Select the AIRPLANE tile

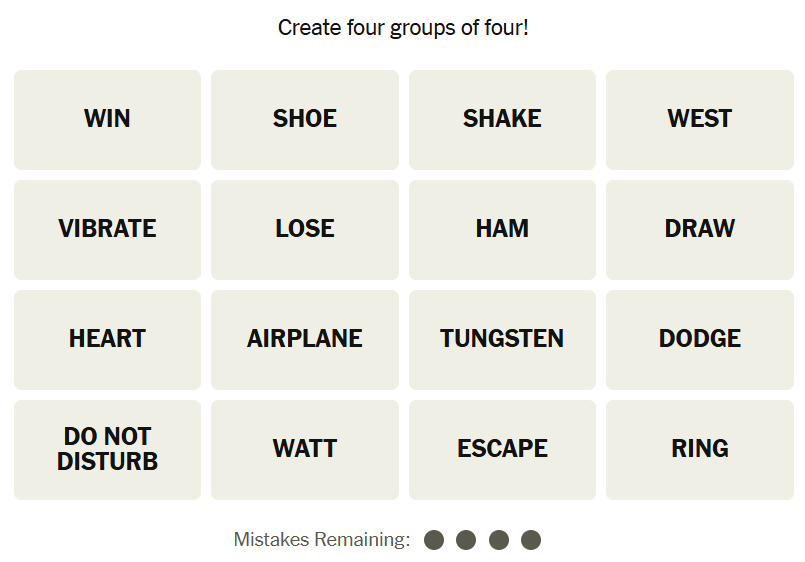[x=305, y=339]
